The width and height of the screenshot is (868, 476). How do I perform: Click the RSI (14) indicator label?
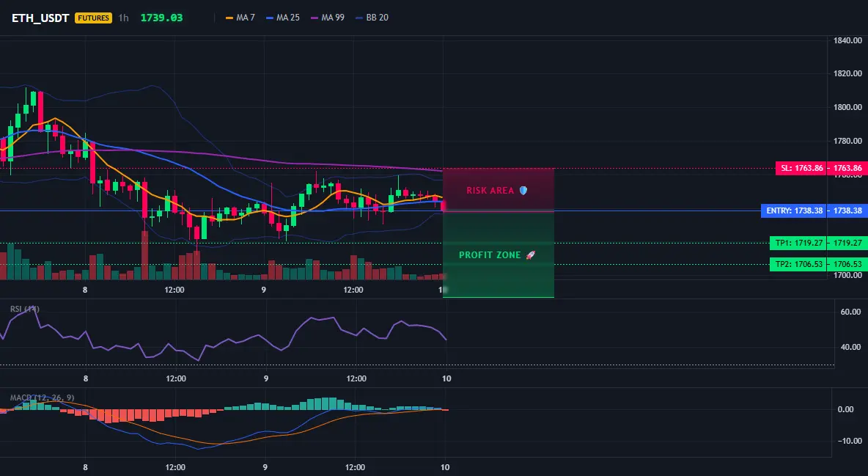(24, 309)
